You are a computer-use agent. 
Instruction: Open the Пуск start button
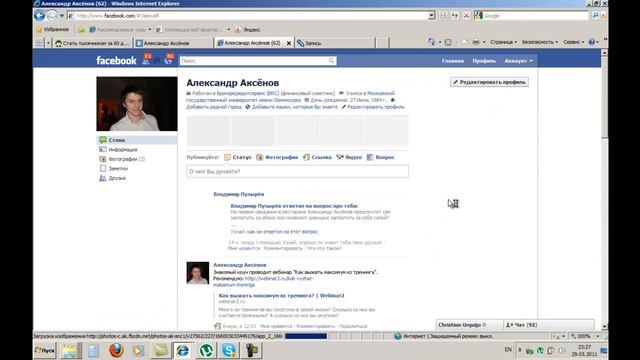44,350
